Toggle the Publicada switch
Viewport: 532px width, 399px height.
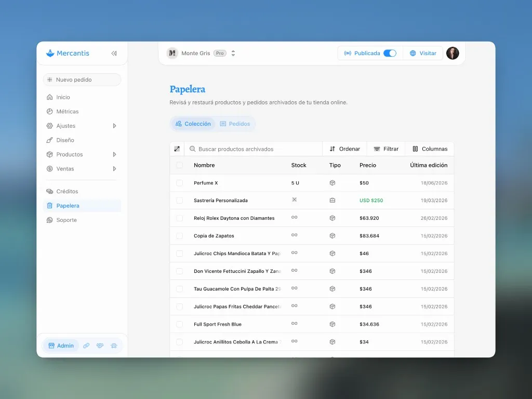[x=390, y=54]
